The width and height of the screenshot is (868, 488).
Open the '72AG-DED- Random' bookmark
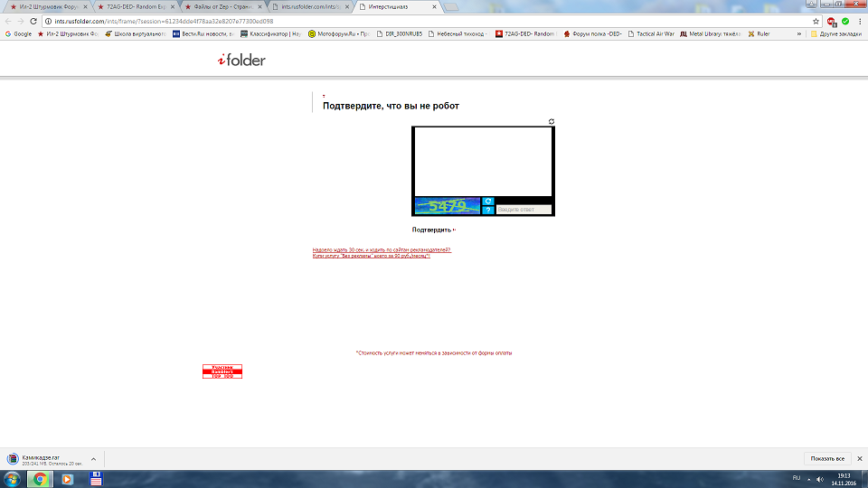click(526, 33)
